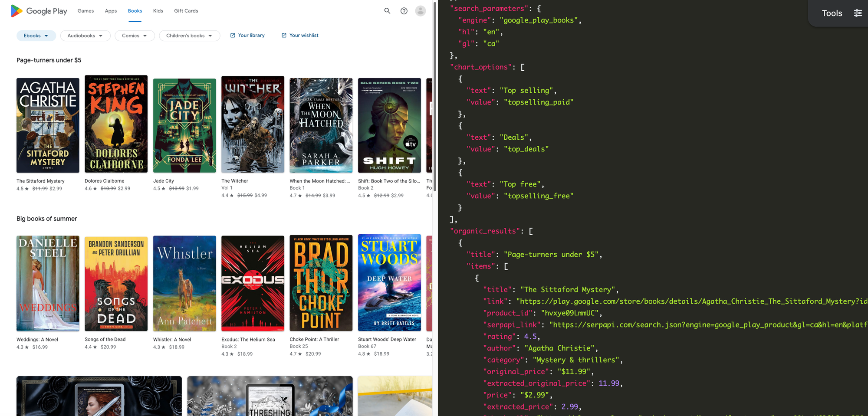Click the red-haired woman banner image
This screenshot has height=416, width=868.
click(99, 396)
